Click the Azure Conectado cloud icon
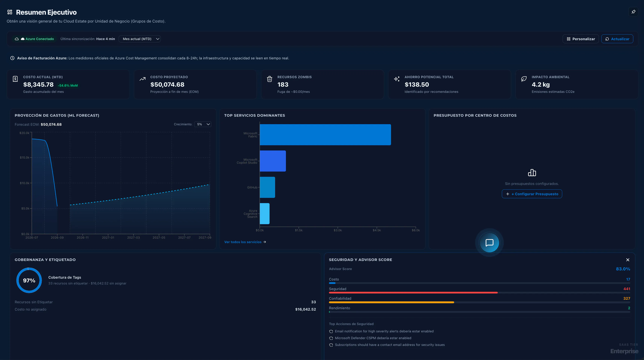The height and width of the screenshot is (360, 644). [x=17, y=39]
